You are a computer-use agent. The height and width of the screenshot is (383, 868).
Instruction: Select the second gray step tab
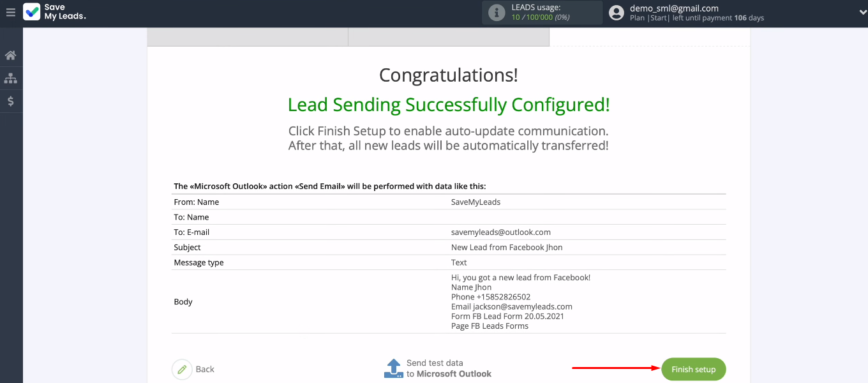(x=449, y=37)
